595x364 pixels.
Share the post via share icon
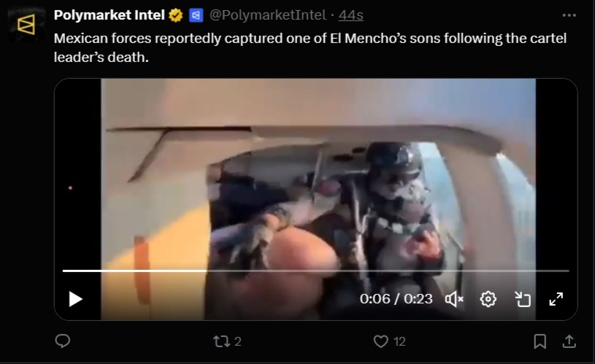point(569,341)
